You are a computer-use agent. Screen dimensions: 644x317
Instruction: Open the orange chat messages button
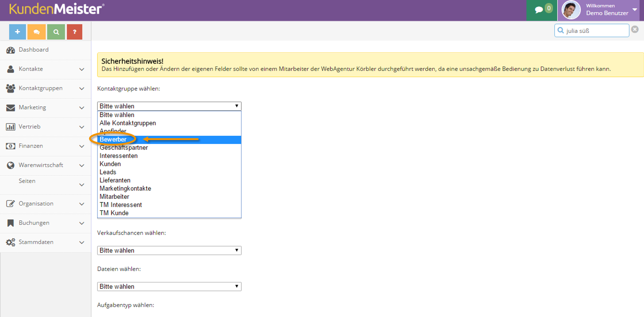coord(36,32)
